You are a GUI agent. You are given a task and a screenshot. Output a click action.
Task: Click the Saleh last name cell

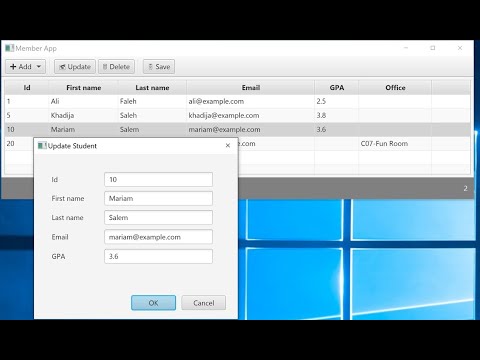pos(152,115)
